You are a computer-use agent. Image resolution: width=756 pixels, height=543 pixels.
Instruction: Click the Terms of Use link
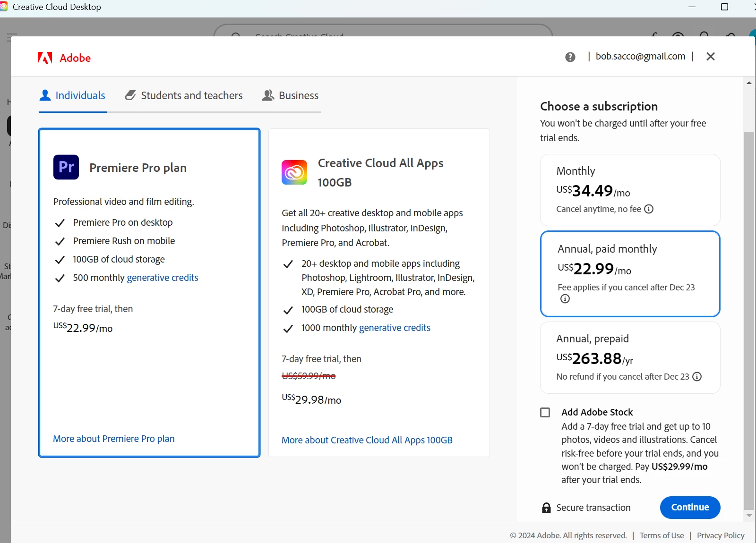(x=661, y=535)
